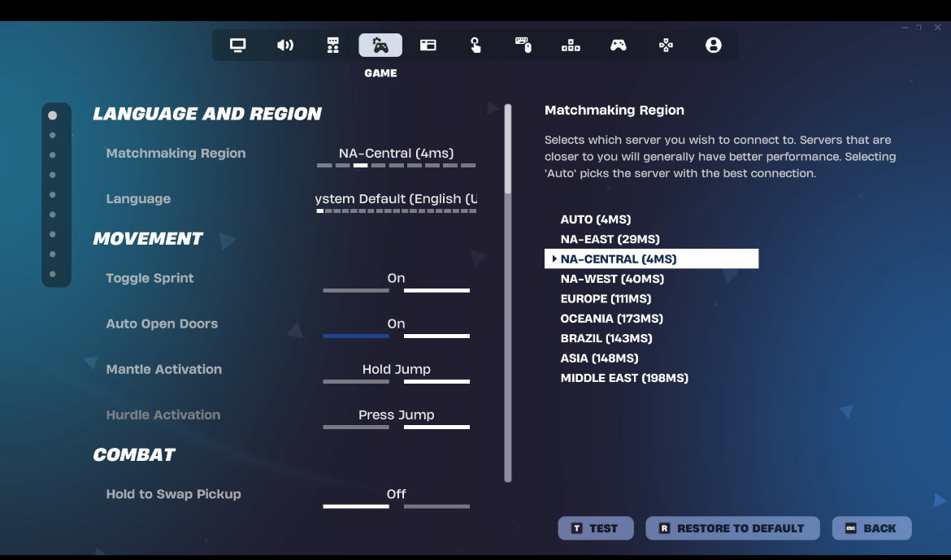Screen dimensions: 951x560
Task: Click the R key icon on Restore
Action: (x=664, y=528)
